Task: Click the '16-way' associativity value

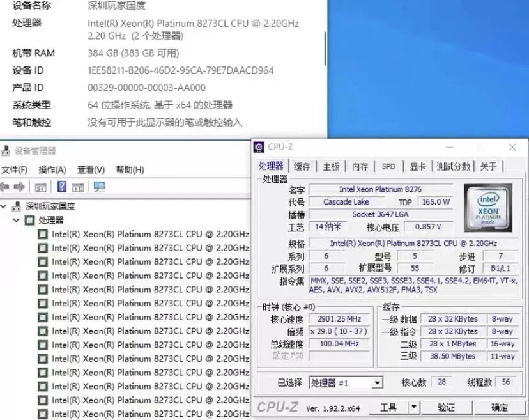Action: click(502, 344)
